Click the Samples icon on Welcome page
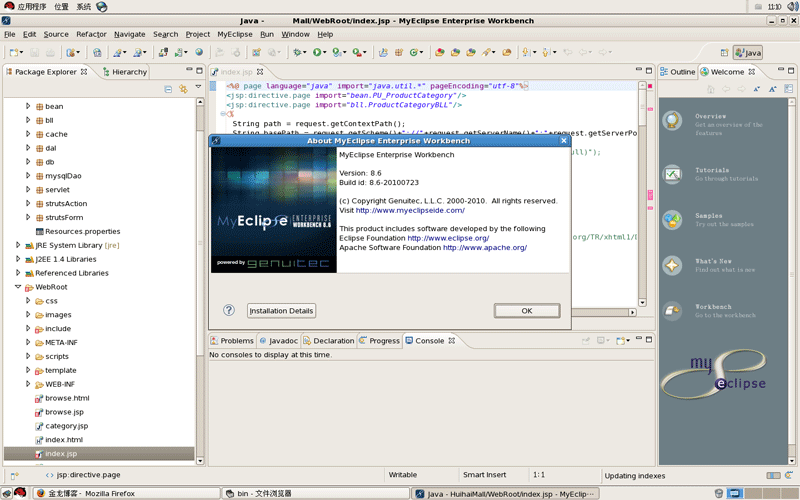 click(x=672, y=220)
